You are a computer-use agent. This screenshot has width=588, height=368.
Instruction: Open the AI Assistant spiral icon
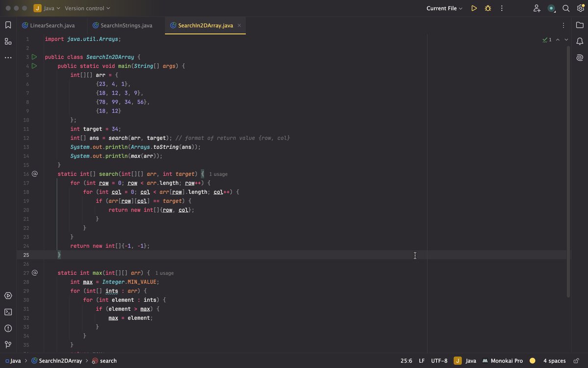click(x=580, y=57)
